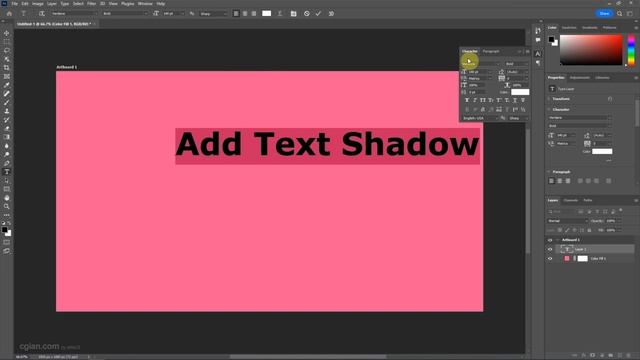The height and width of the screenshot is (360, 640).
Task: Click the Share button
Action: pos(604,13)
